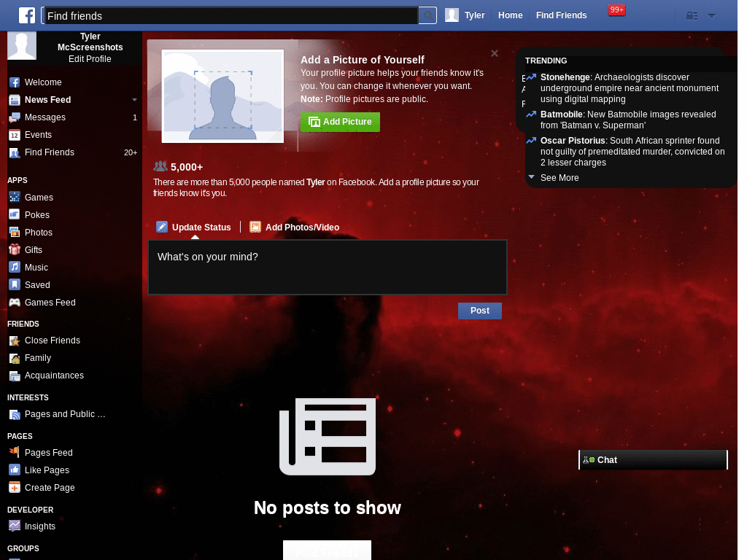Click the search magnifier icon
Screen dimensions: 747x560
(427, 16)
